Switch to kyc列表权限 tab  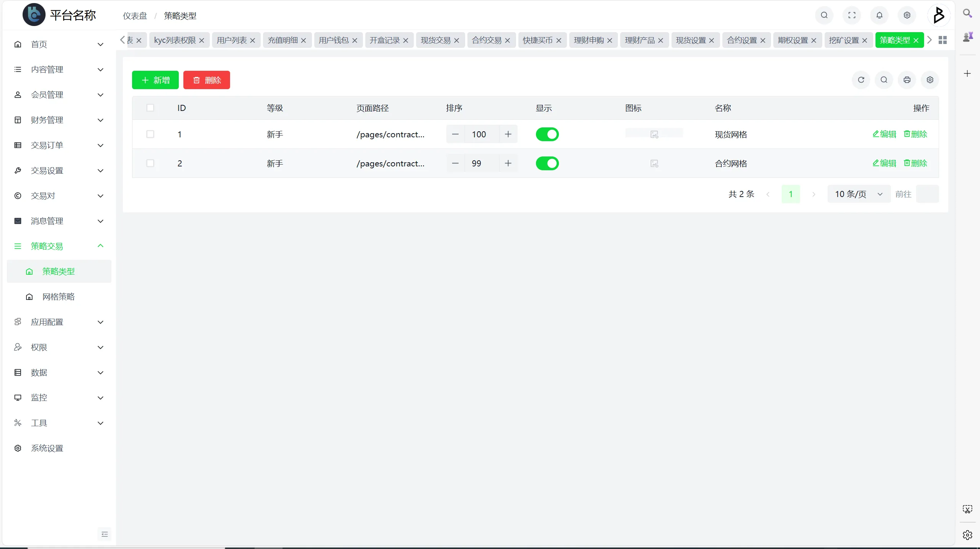175,41
